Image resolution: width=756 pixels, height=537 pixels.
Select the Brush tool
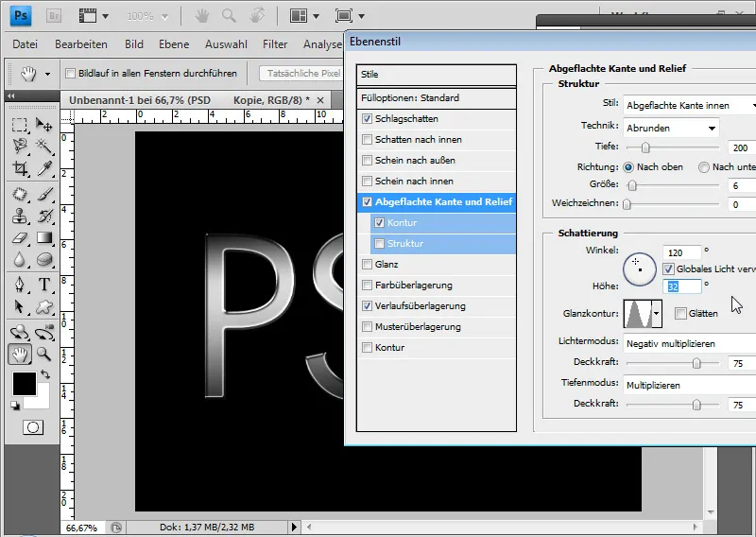(43, 195)
